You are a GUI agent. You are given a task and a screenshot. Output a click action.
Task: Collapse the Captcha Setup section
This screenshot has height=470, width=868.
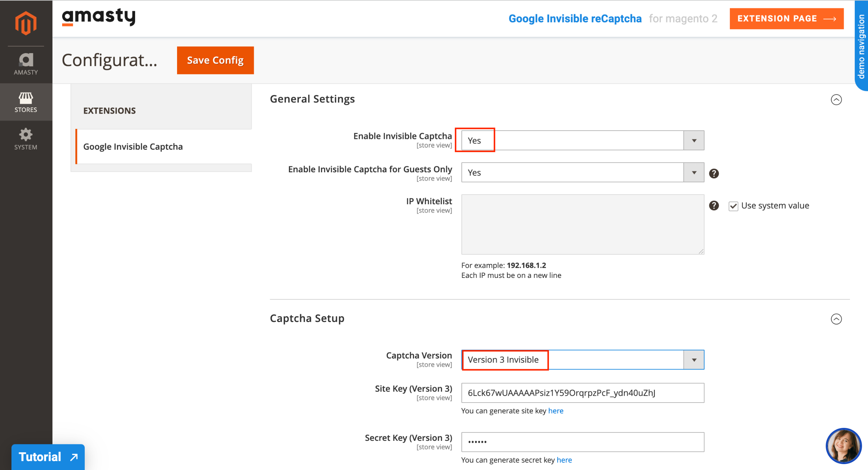837,319
